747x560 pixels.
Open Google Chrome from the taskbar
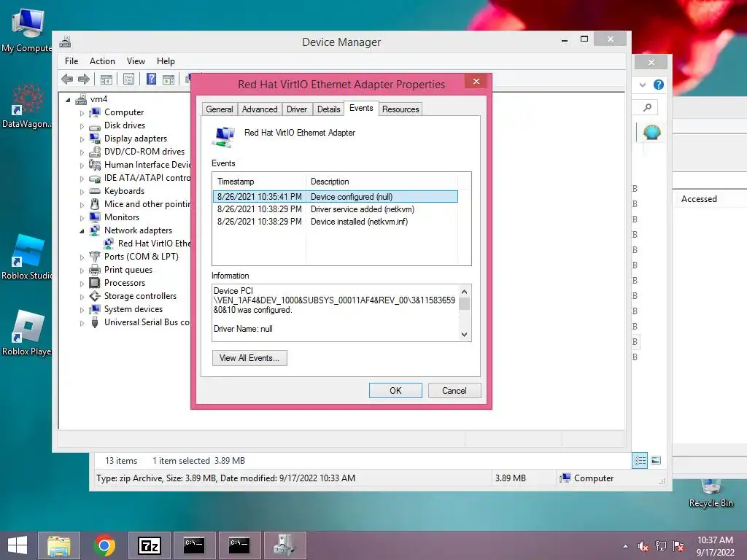pos(104,545)
